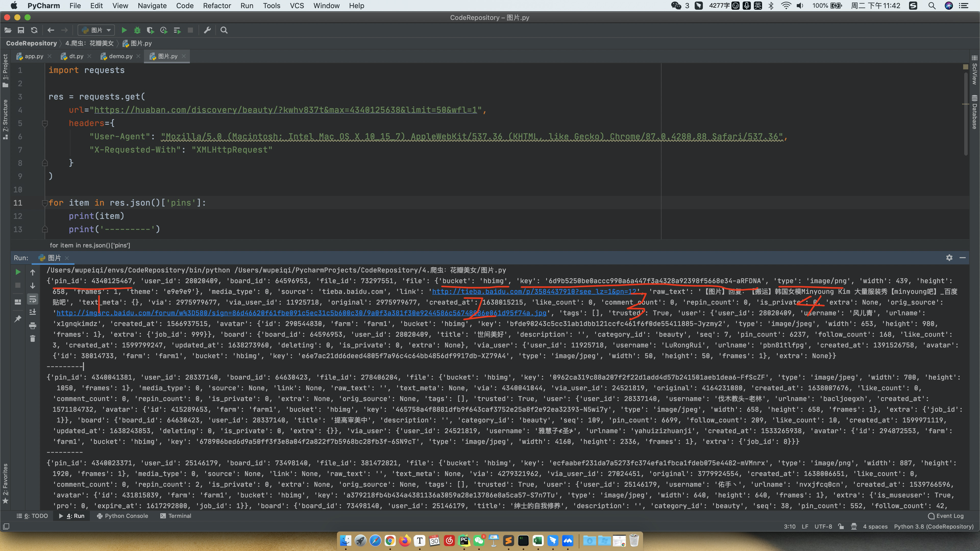The image size is (980, 551).
Task: Open the Terminal tool window
Action: coord(176,516)
